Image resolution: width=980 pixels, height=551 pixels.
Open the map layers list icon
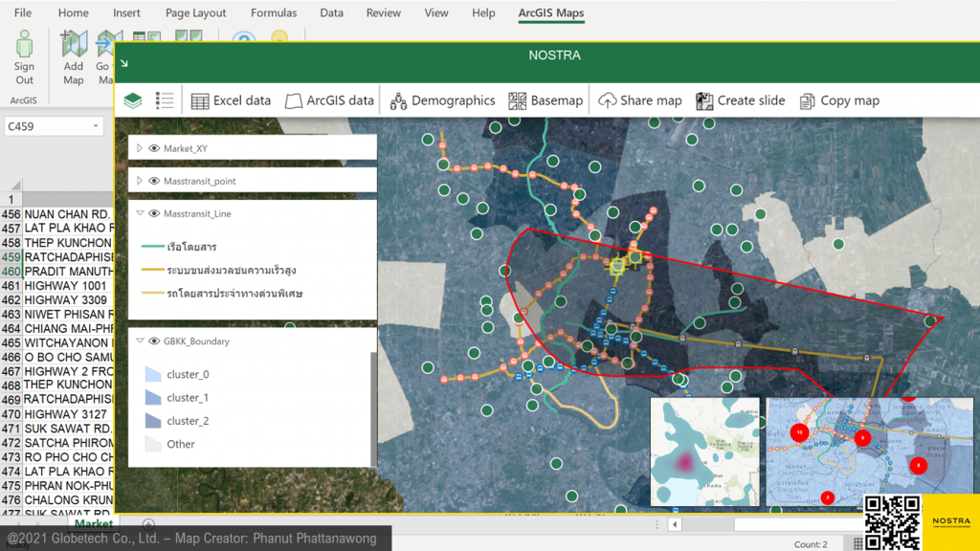coord(132,100)
